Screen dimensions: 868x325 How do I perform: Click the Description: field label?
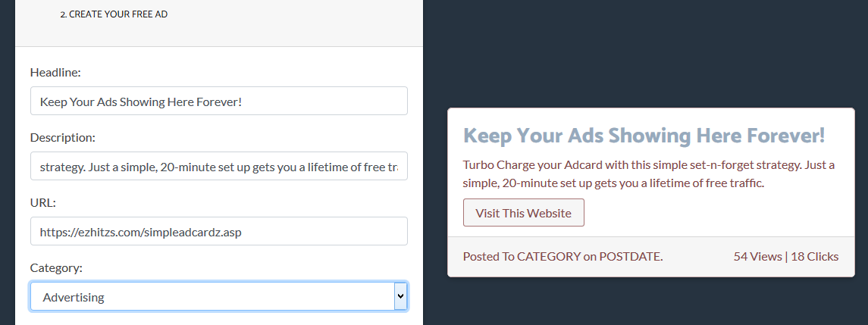pyautogui.click(x=63, y=138)
